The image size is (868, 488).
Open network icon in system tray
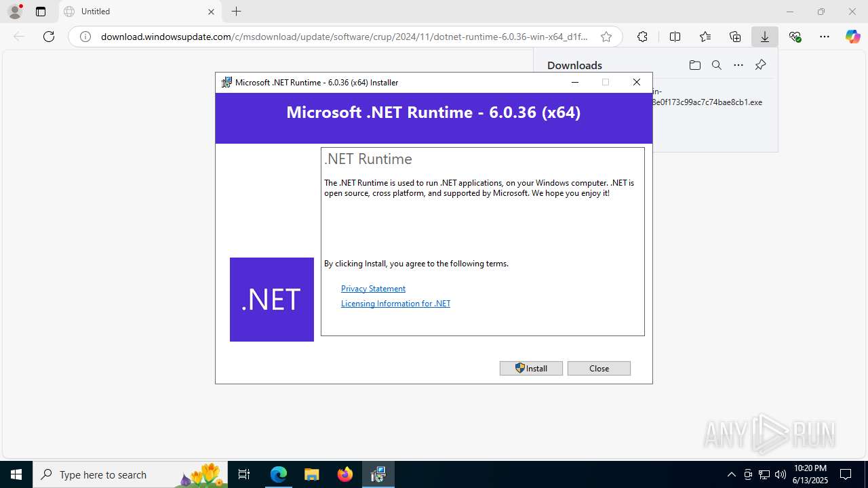(x=764, y=474)
